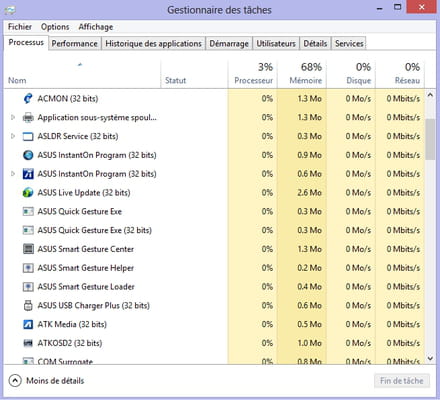Click the scrollbar up arrow
440x401 pixels.
click(x=430, y=95)
